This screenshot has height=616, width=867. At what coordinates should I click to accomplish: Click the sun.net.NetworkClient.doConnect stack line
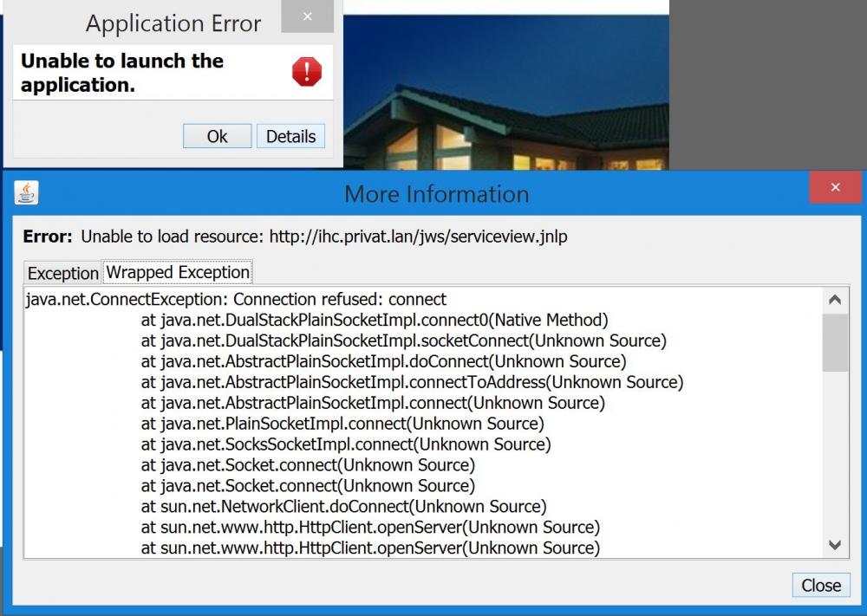click(x=343, y=506)
